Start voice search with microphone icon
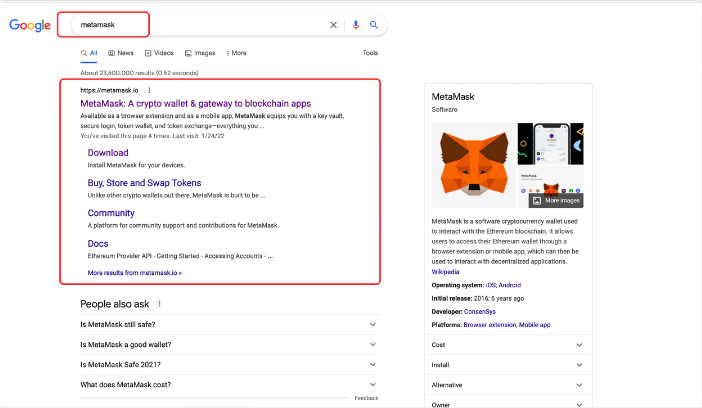The height and width of the screenshot is (408, 702). (355, 25)
